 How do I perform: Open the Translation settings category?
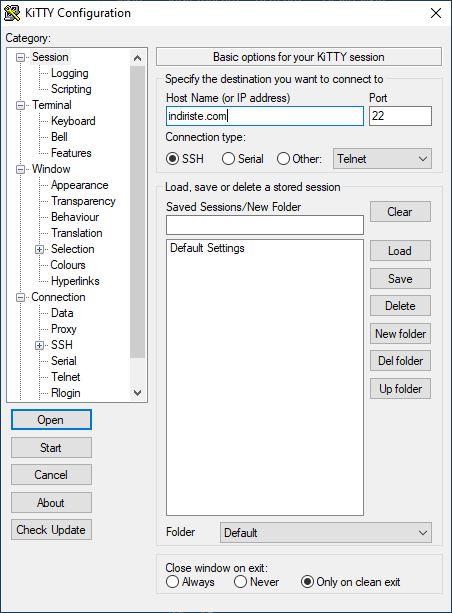pyautogui.click(x=77, y=233)
